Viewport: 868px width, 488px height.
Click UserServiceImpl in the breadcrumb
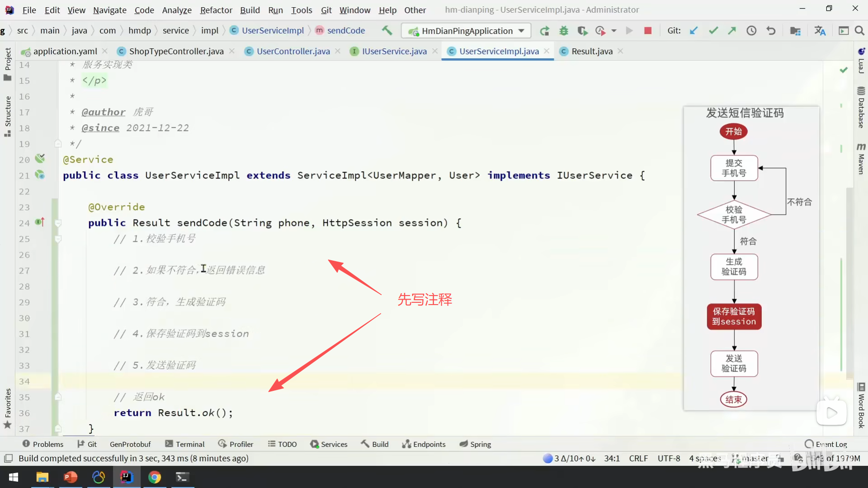(273, 30)
